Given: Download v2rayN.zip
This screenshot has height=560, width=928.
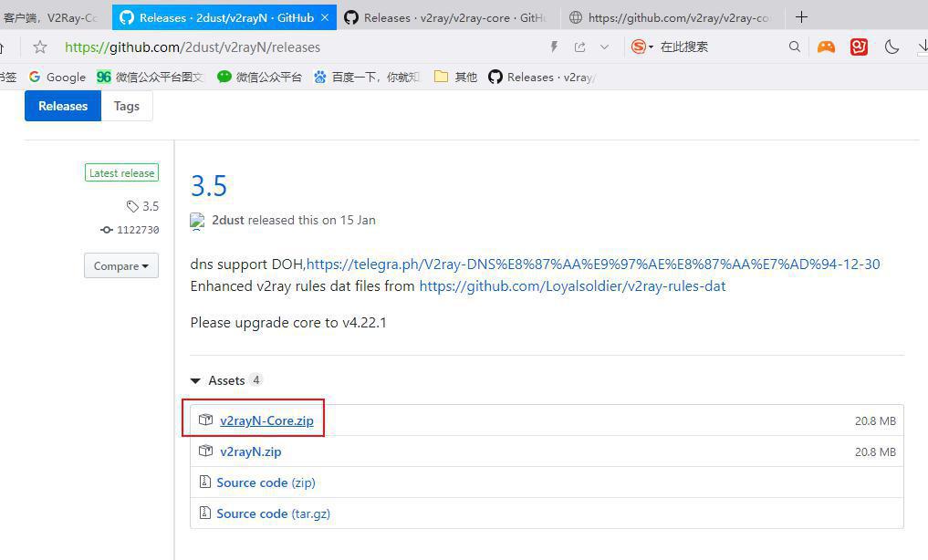Looking at the screenshot, I should coord(250,451).
